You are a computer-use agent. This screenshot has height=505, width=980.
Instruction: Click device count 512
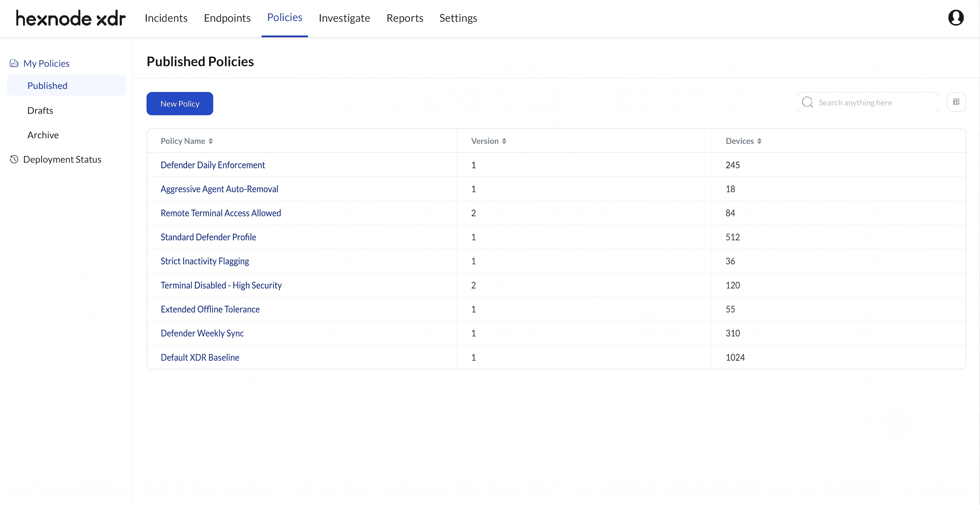[732, 237]
